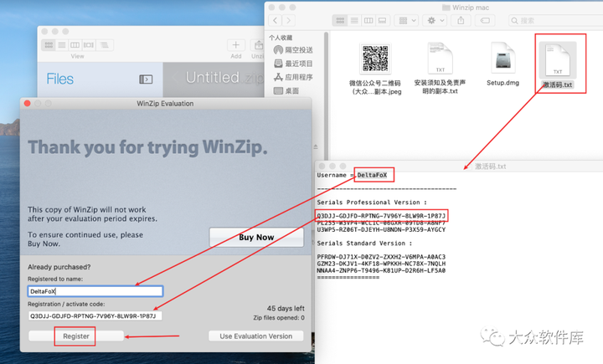Screen dimensions: 603x364
Task: Select the 安装须知及免责声明 txt file
Action: pos(440,58)
